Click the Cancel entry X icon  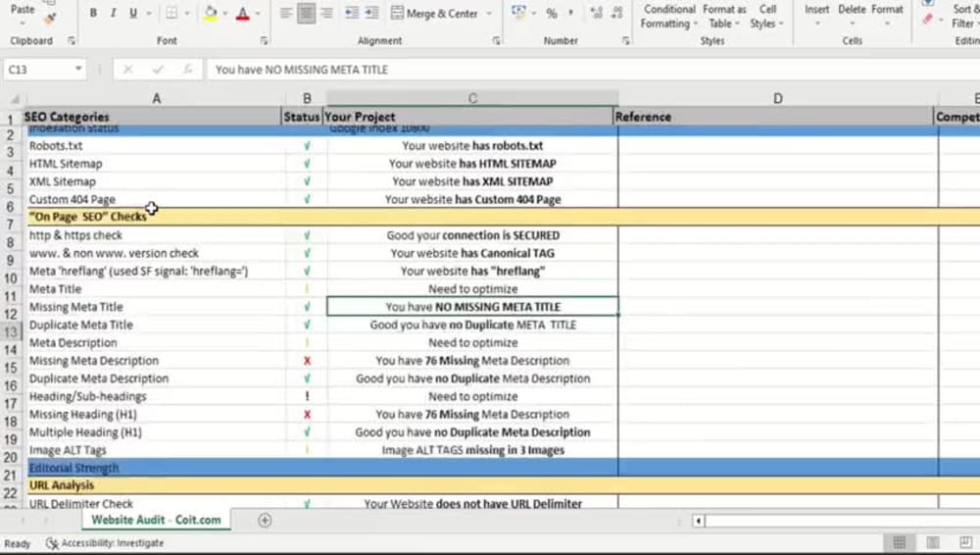pos(128,70)
